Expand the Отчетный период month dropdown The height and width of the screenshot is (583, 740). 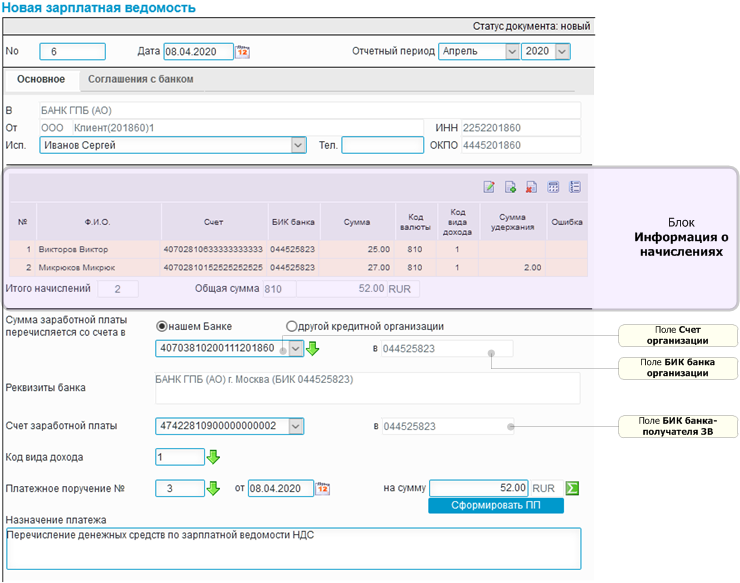tap(511, 52)
